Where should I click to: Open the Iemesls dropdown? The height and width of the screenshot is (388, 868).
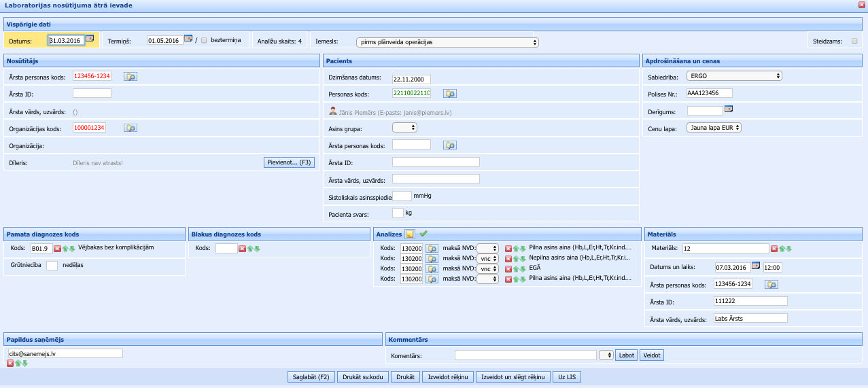tap(447, 42)
